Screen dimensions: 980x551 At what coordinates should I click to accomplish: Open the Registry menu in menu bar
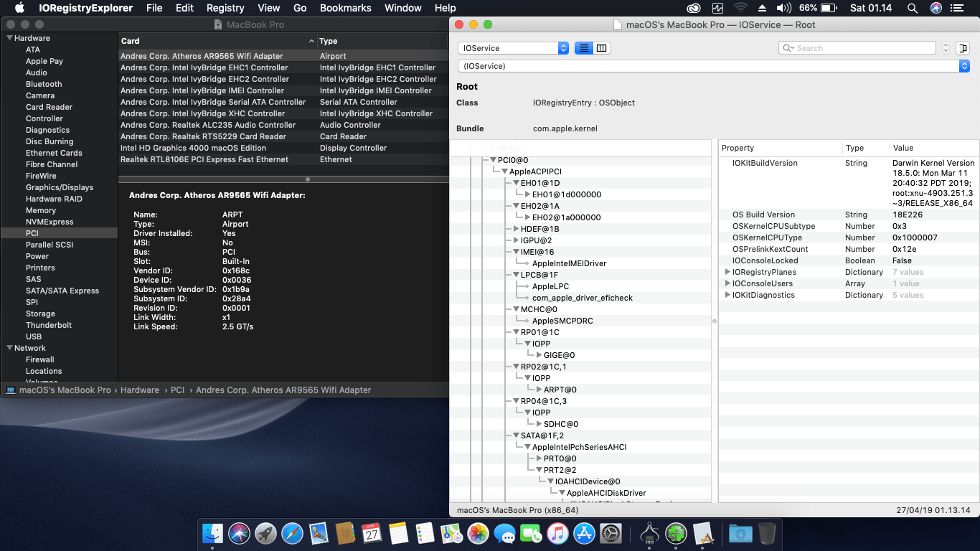(225, 8)
